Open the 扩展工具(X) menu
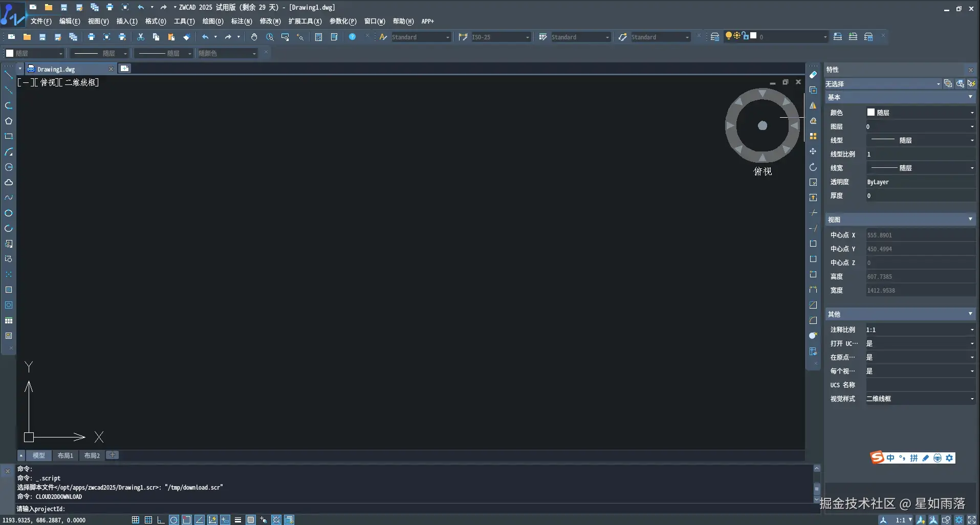This screenshot has height=525, width=980. (305, 21)
